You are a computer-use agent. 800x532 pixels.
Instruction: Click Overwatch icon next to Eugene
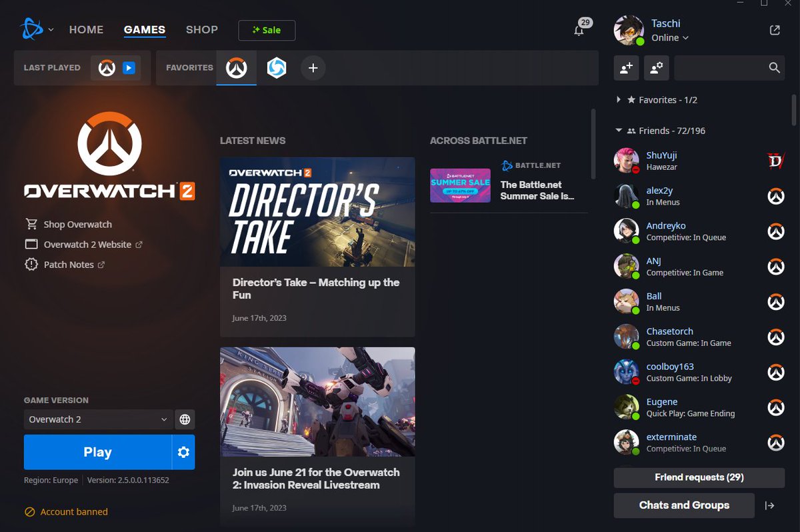point(775,407)
